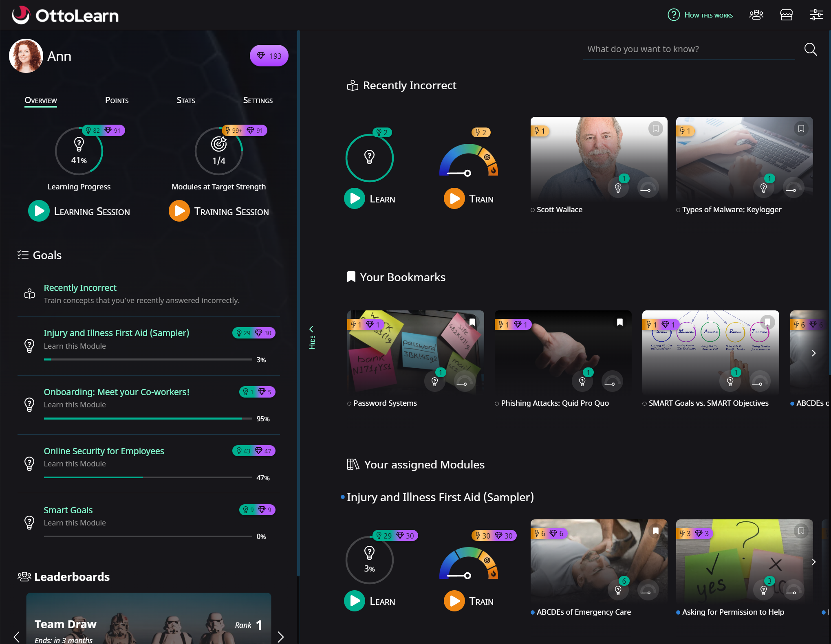Start the Learning Session play button
The image size is (831, 644).
tap(39, 211)
